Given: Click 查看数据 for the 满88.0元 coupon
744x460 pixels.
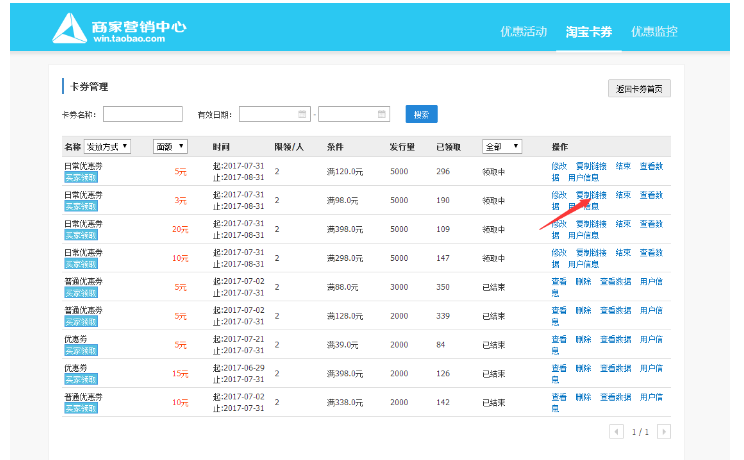Looking at the screenshot, I should [x=615, y=282].
